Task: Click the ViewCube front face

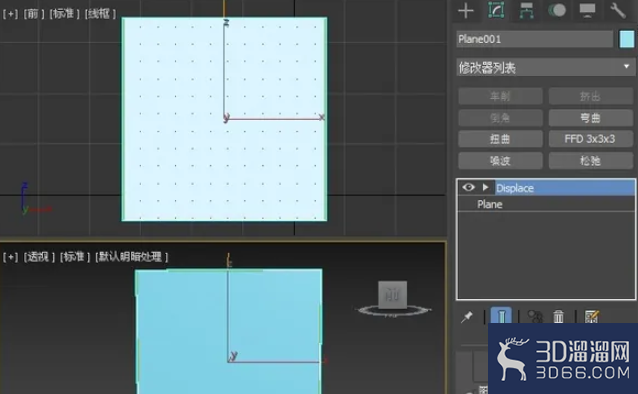Action: (393, 295)
